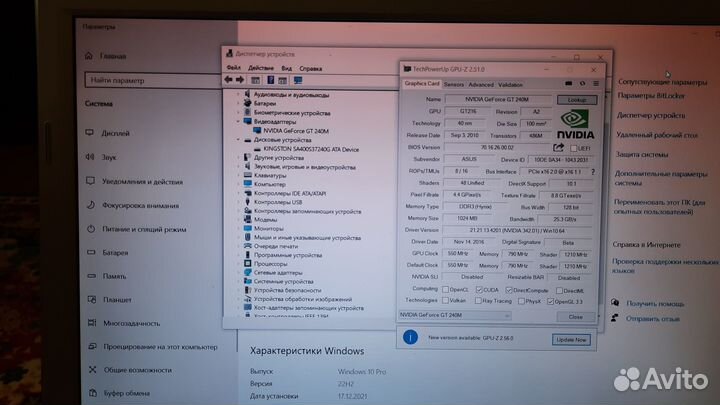Open the Вид menu in Device Manager
720x405 pixels.
click(287, 68)
